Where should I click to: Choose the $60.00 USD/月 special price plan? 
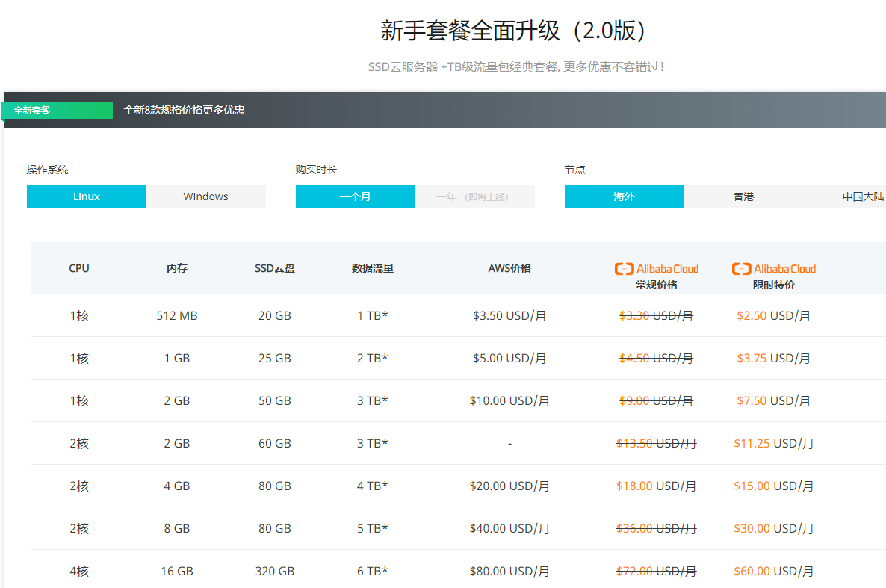773,572
